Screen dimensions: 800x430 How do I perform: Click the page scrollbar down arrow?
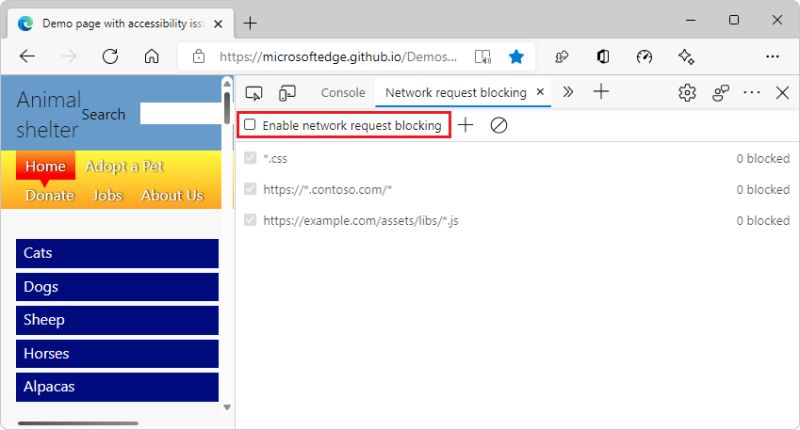click(x=227, y=407)
